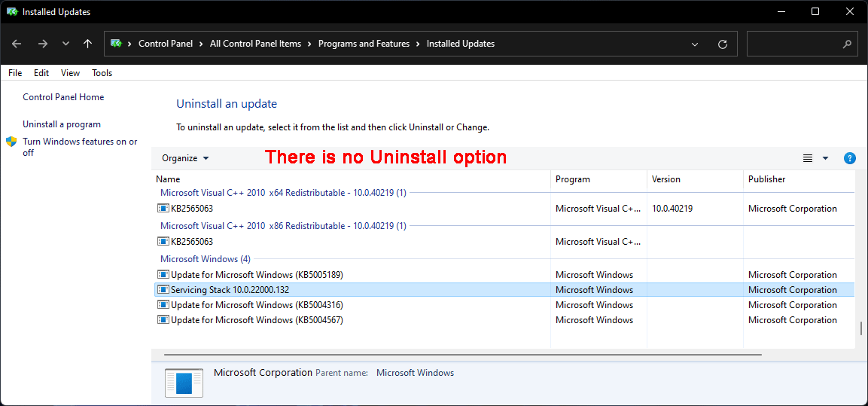This screenshot has height=406, width=868.
Task: Collapse the Microsoft Windows (4) group
Action: pos(206,258)
